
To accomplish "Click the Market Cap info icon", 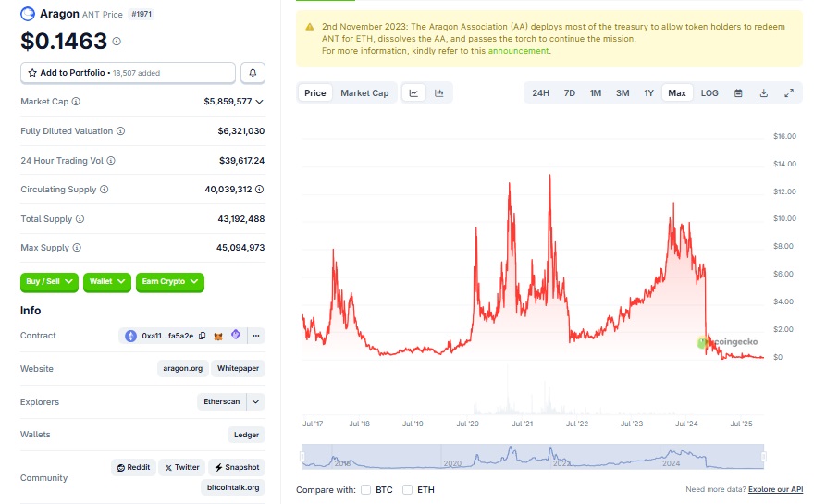I will 76,102.
